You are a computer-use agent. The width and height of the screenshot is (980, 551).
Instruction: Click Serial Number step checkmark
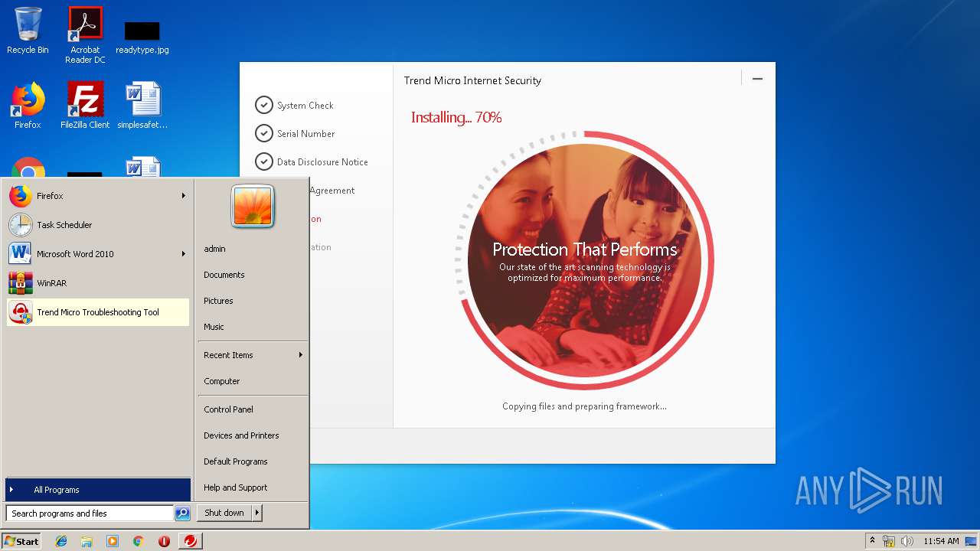point(263,133)
